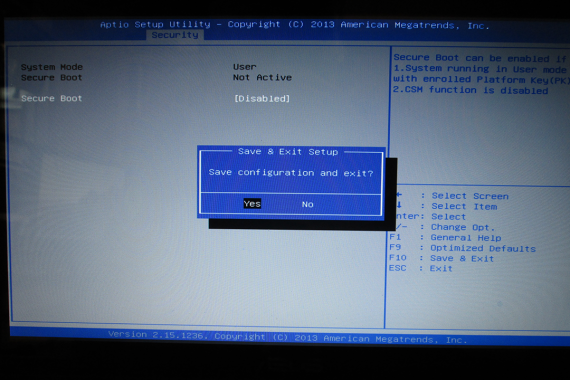Click the ESC Exit hint
This screenshot has height=380, width=570.
[420, 268]
